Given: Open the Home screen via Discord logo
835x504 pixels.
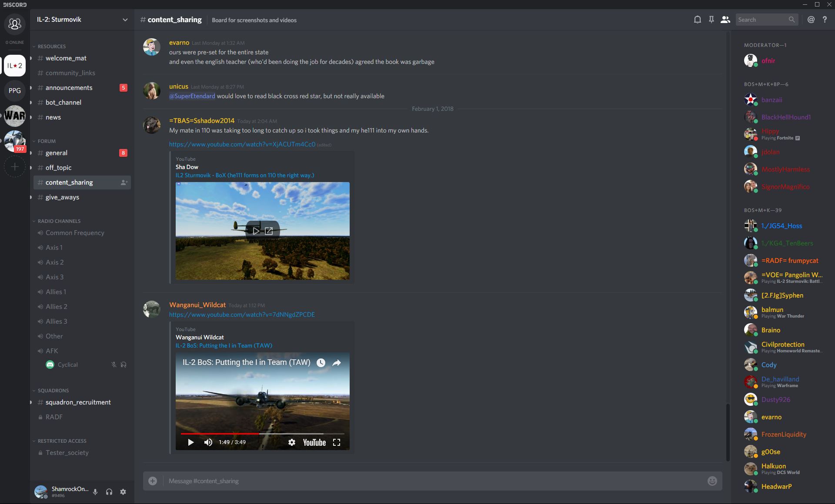Looking at the screenshot, I should (15, 24).
